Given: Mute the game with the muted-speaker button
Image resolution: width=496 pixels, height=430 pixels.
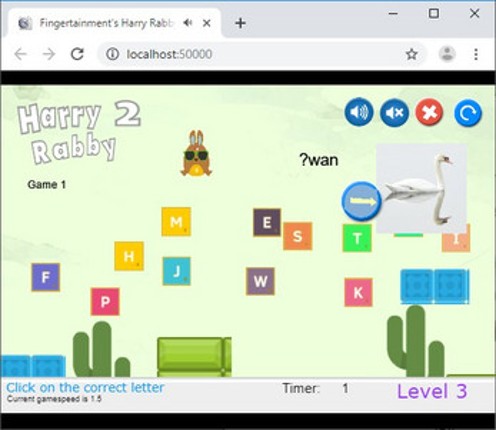Looking at the screenshot, I should click(394, 113).
